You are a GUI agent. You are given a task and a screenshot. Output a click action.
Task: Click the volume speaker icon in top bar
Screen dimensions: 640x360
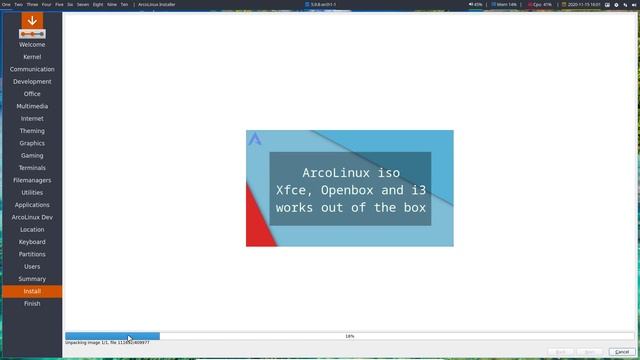pyautogui.click(x=470, y=4)
